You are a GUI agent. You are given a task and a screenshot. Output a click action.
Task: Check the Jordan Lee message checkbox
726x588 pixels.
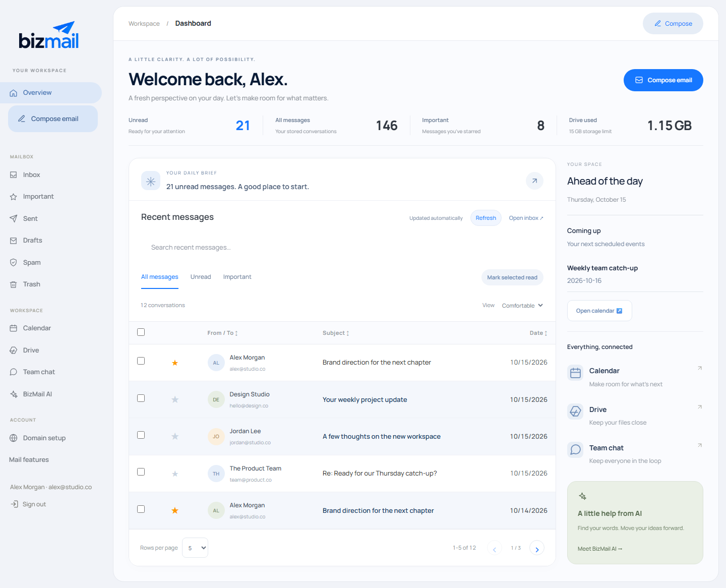coord(141,435)
